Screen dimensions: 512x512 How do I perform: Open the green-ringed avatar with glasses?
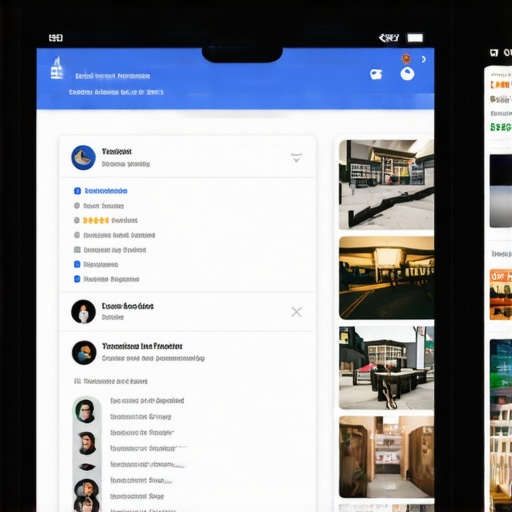tap(85, 411)
